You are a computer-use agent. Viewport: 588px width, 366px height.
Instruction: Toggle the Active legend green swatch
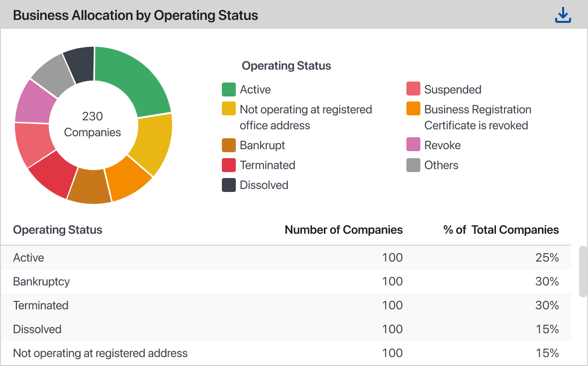pos(228,90)
